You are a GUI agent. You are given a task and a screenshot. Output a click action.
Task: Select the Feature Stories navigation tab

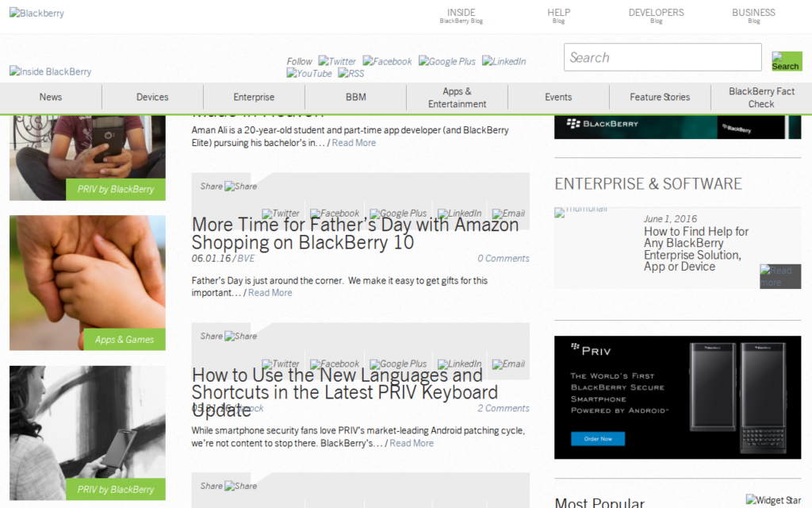pos(660,97)
